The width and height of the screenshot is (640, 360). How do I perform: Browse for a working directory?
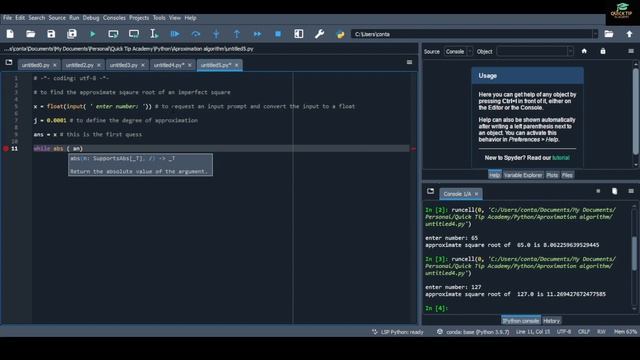(x=609, y=34)
